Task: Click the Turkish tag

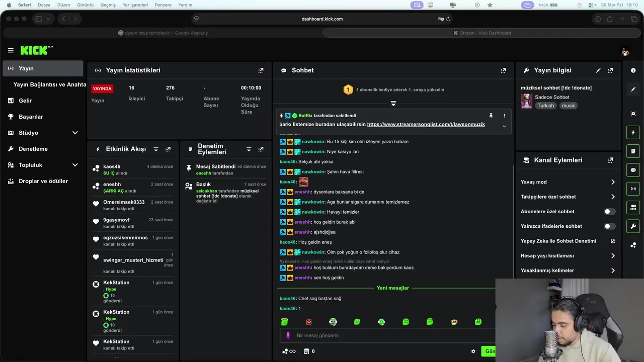Action: (545, 106)
